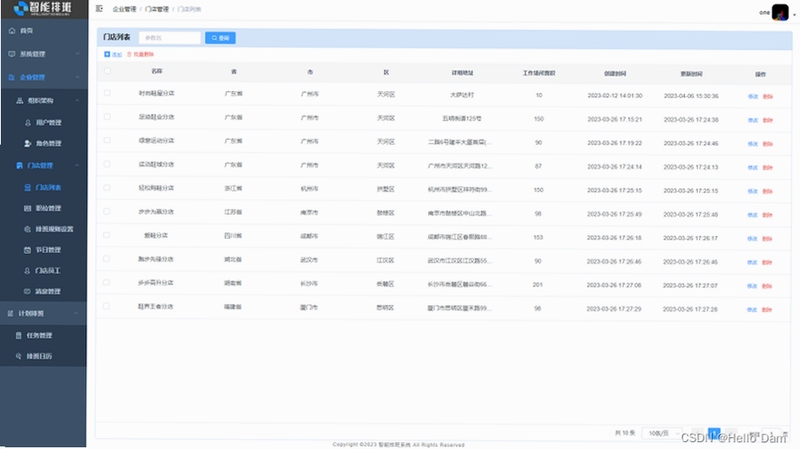This screenshot has width=800, height=449.
Task: Click the 门店管理 breadcrumb link
Action: [157, 9]
